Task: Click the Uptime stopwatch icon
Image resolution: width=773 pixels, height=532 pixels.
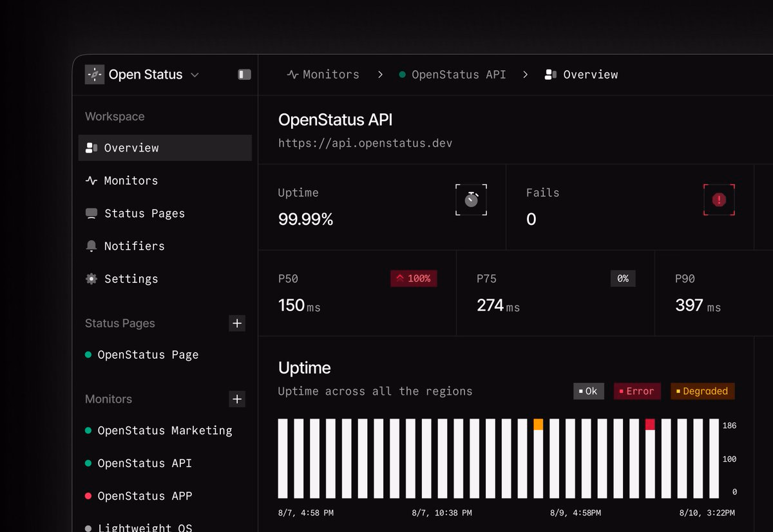Action: [x=472, y=200]
